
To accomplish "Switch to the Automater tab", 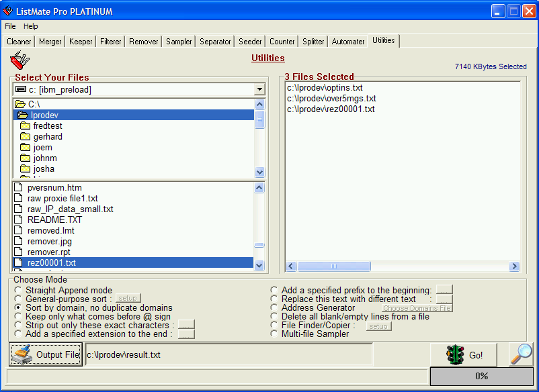I will (x=348, y=42).
